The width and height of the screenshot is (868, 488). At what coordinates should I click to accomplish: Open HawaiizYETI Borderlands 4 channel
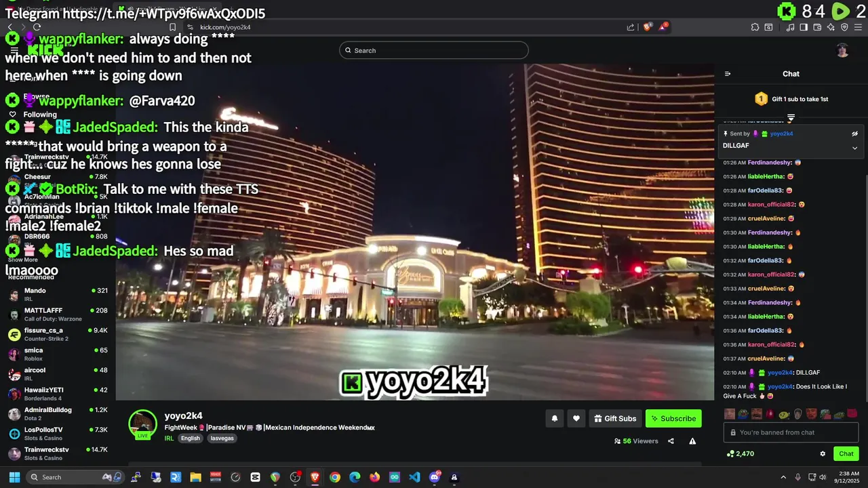click(58, 394)
